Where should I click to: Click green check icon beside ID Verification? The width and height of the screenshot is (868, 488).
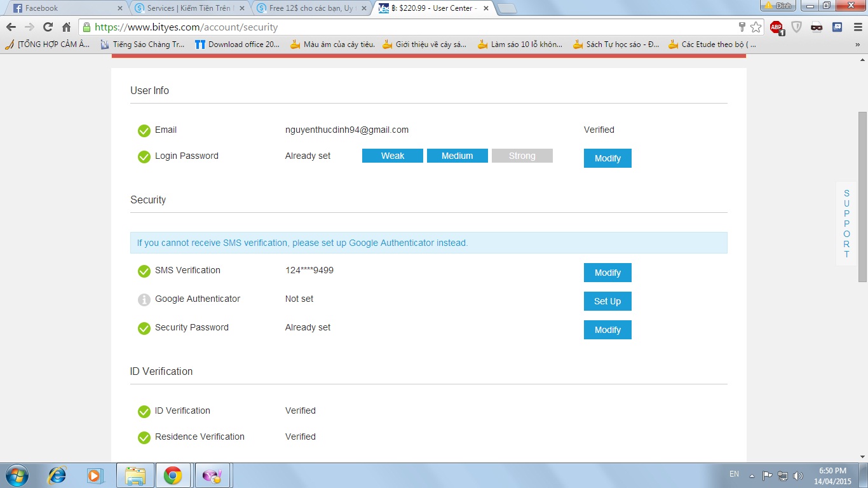click(x=144, y=411)
